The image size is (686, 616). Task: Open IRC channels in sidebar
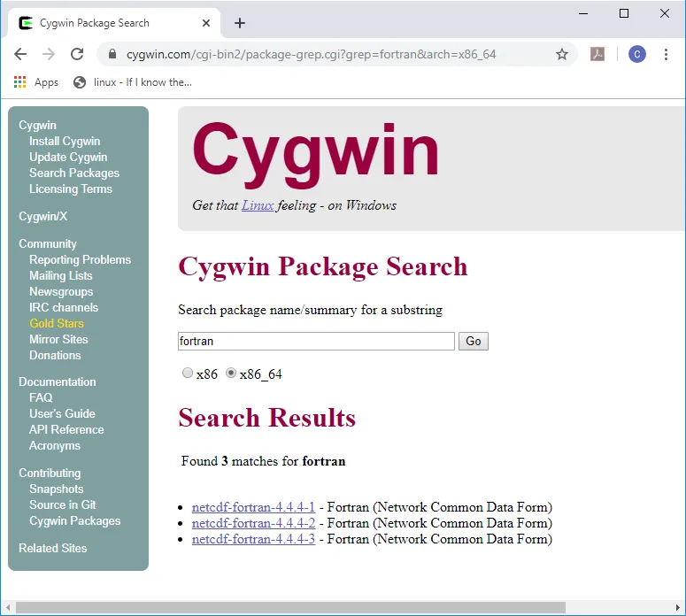(64, 308)
